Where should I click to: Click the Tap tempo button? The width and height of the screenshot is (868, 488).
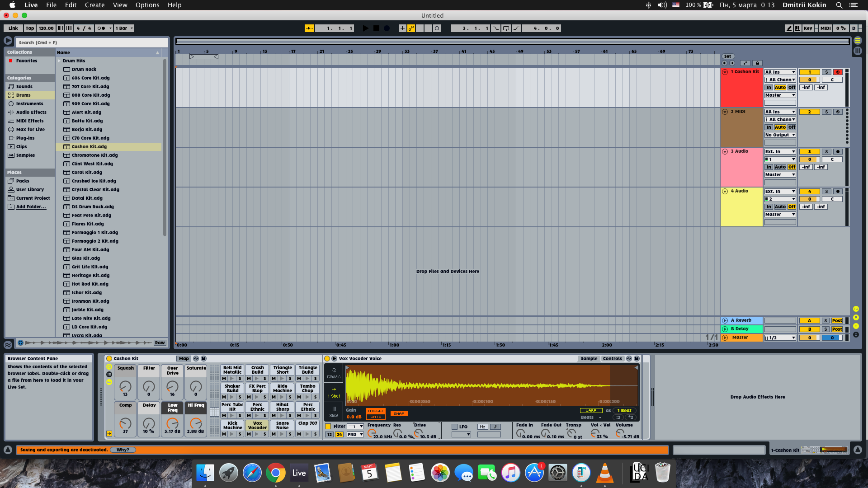coord(30,28)
